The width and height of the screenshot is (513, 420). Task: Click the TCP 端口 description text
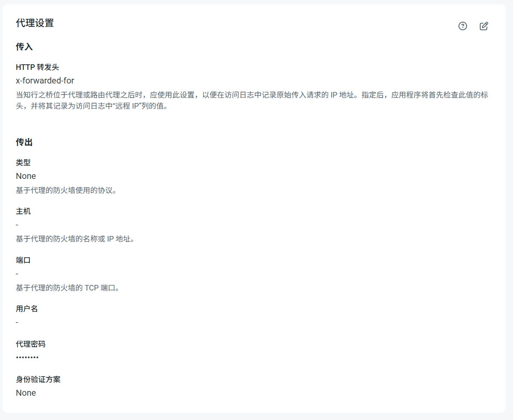pyautogui.click(x=67, y=288)
